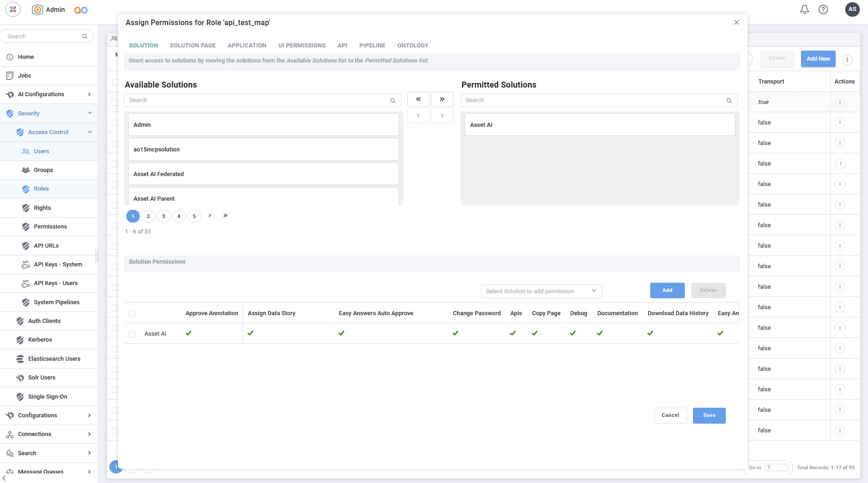Toggle the Copy Page check for Asset AI
Image resolution: width=868 pixels, height=483 pixels.
click(534, 333)
